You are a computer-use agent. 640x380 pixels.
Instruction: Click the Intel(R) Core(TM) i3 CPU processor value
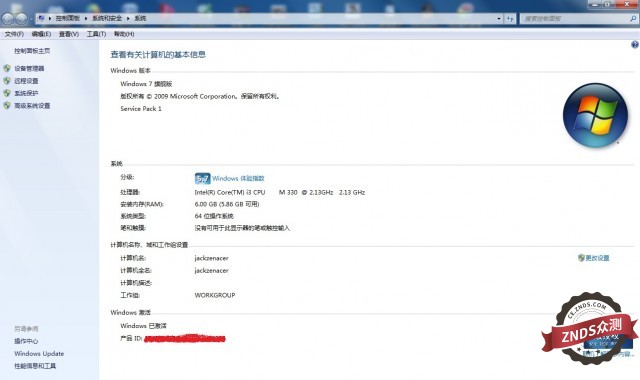click(280, 192)
